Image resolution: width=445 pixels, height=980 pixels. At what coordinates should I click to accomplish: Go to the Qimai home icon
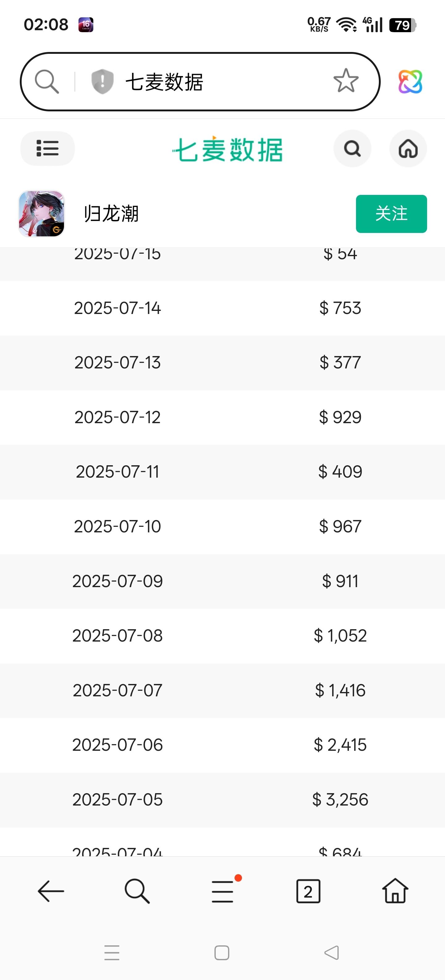point(408,148)
